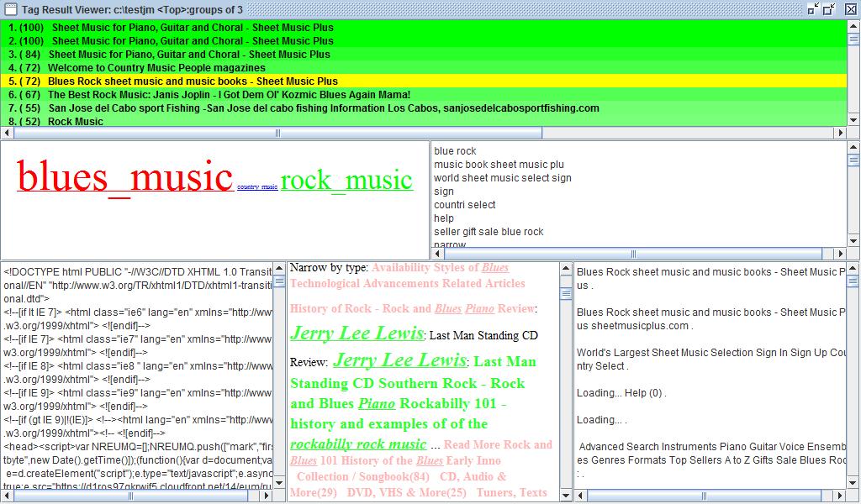Select highlighted result 5 Blues Rock sheet music

click(424, 81)
